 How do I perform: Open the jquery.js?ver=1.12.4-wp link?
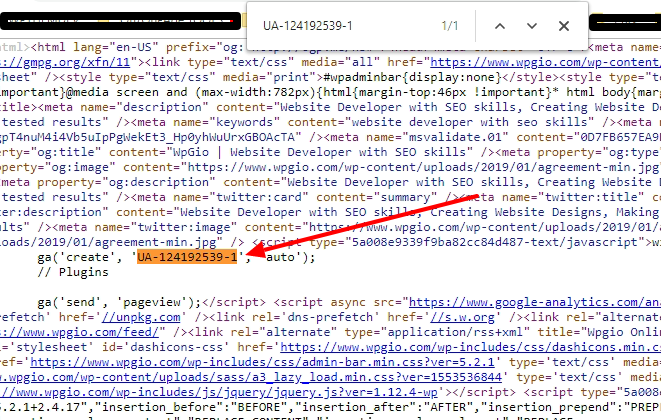point(219,392)
